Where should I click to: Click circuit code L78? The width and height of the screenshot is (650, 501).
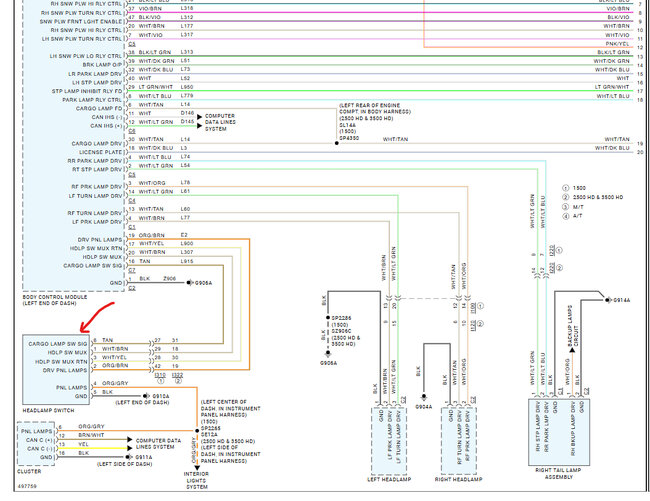[185, 182]
